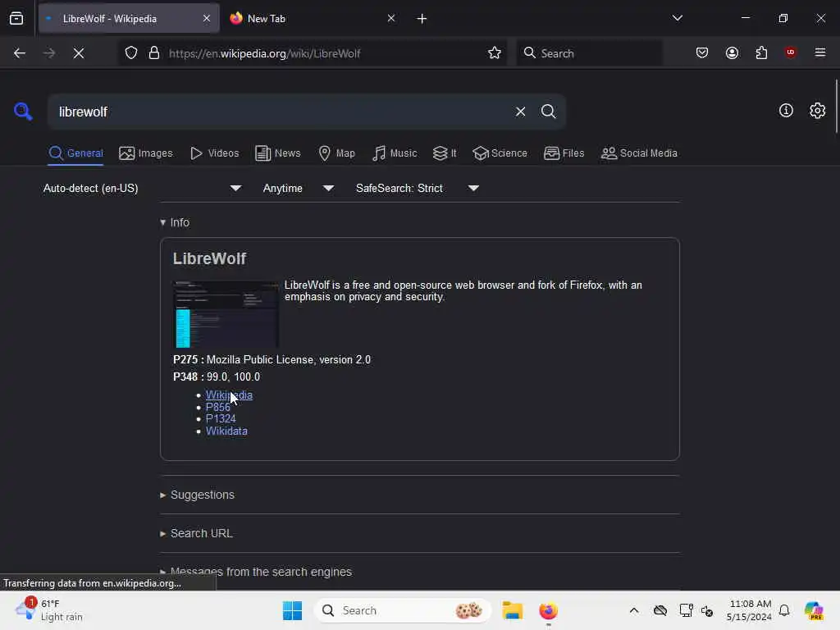Expand the Suggestions section
Screen dimensions: 840x630
coord(197,495)
